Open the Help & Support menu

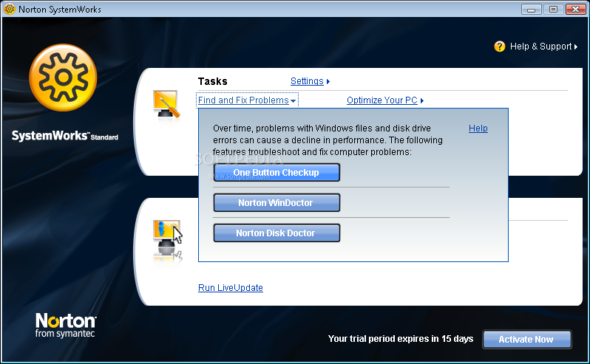tap(543, 47)
